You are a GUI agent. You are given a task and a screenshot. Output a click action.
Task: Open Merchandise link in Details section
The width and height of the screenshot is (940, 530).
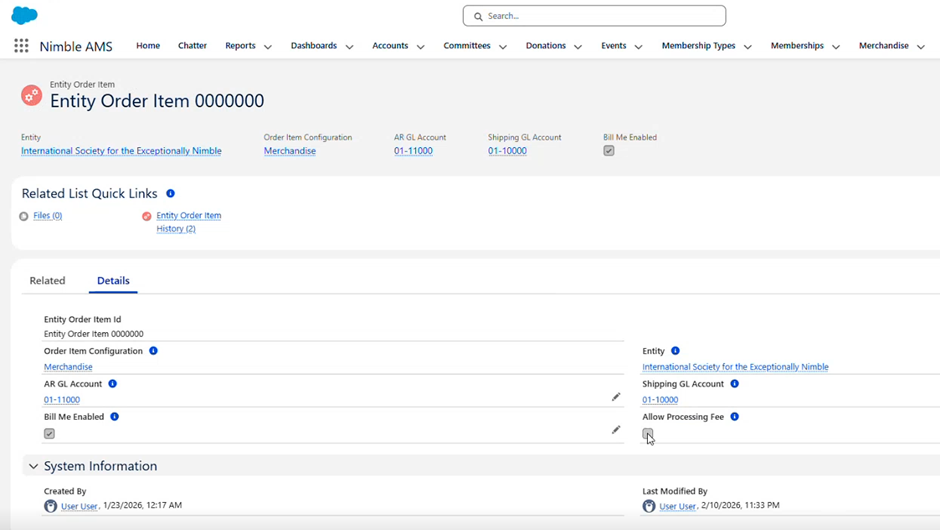68,367
